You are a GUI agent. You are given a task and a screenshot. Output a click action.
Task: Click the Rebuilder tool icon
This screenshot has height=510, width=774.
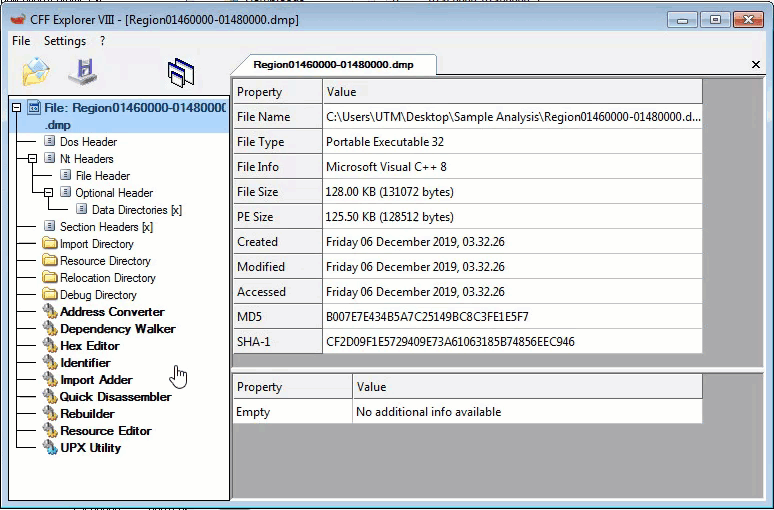point(50,413)
